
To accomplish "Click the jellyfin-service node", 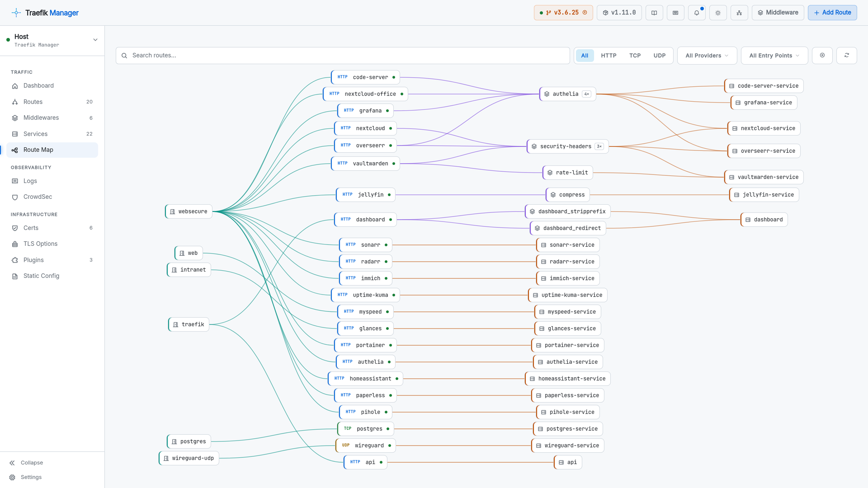I will click(764, 195).
